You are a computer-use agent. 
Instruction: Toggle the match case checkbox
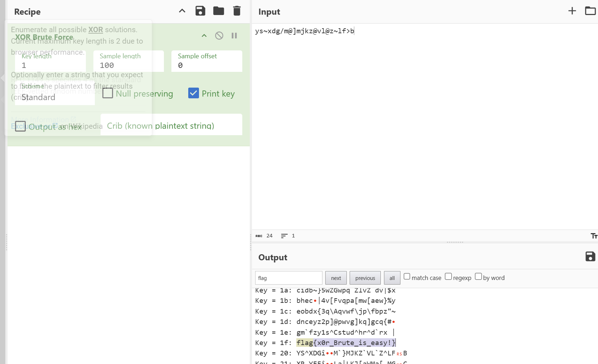click(x=407, y=276)
